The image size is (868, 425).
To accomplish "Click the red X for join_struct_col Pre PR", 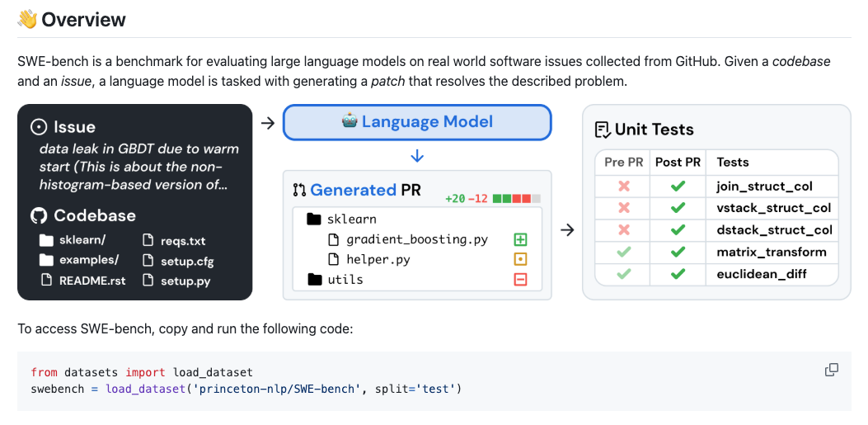I will [623, 187].
